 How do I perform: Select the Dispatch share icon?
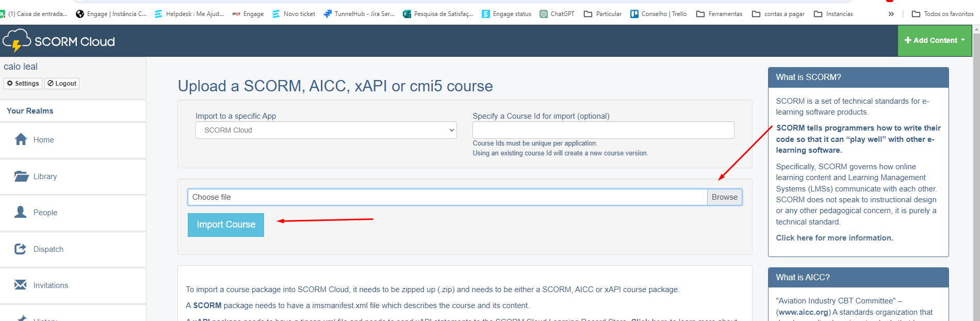click(x=21, y=249)
